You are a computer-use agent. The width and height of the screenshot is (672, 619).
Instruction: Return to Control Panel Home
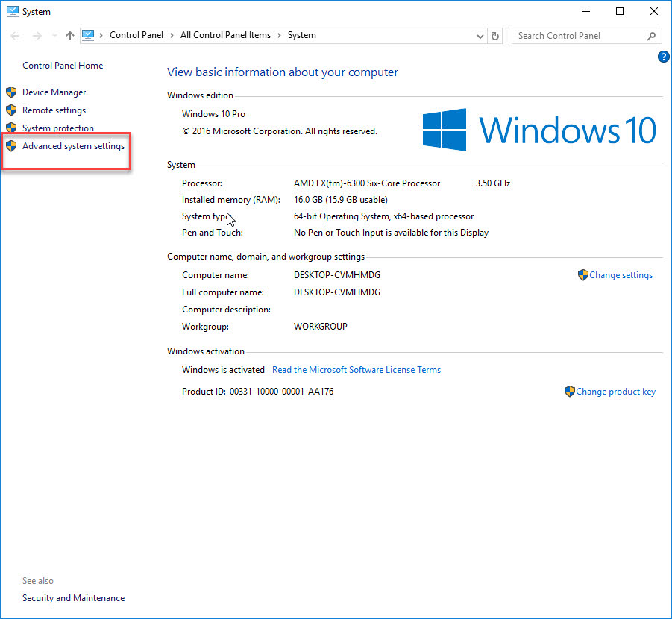click(63, 65)
